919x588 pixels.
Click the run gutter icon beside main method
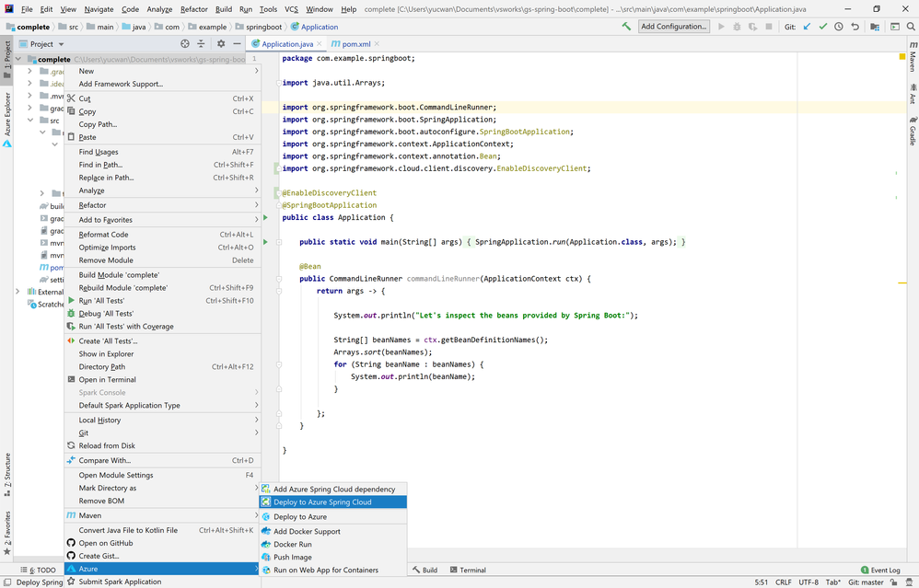(x=265, y=242)
